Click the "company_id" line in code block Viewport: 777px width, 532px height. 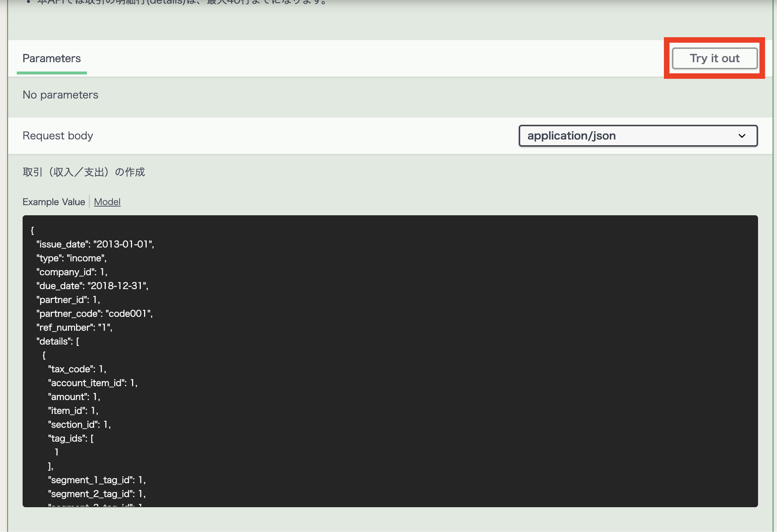click(71, 272)
